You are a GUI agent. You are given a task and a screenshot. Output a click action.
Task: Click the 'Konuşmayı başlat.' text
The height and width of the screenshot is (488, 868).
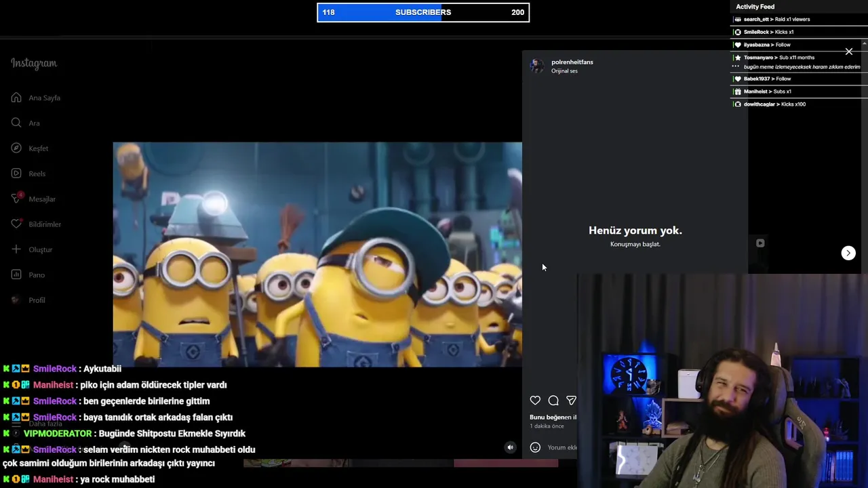pos(635,244)
